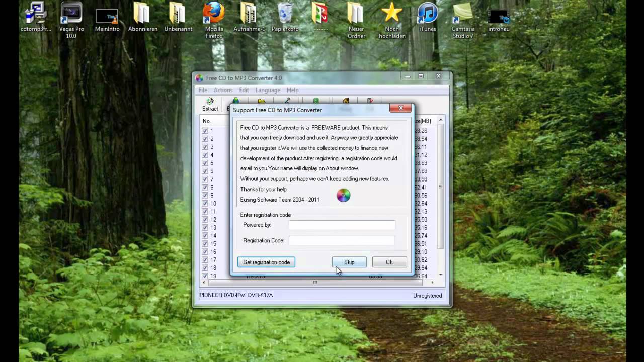Open the Actions menu
The image size is (644, 362).
tap(223, 90)
